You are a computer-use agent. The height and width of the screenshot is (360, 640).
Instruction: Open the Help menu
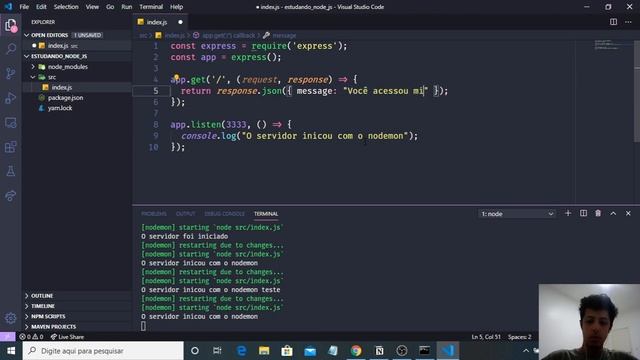tap(176, 7)
